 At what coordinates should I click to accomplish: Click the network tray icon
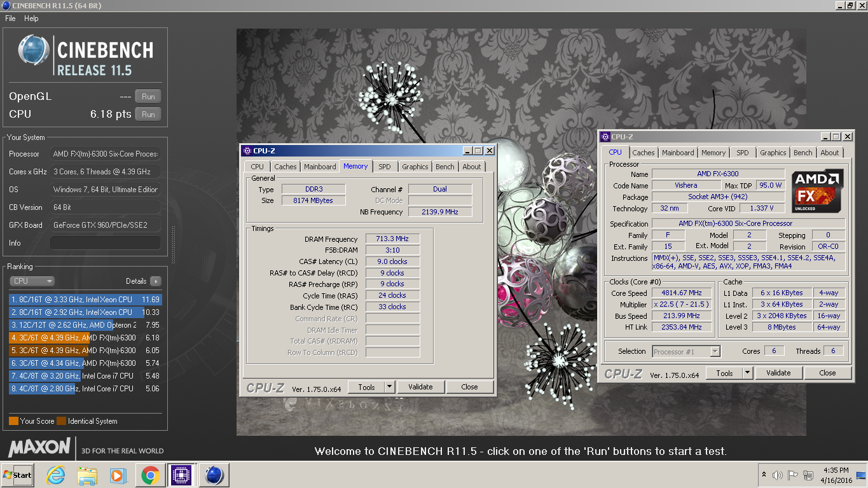pos(809,475)
